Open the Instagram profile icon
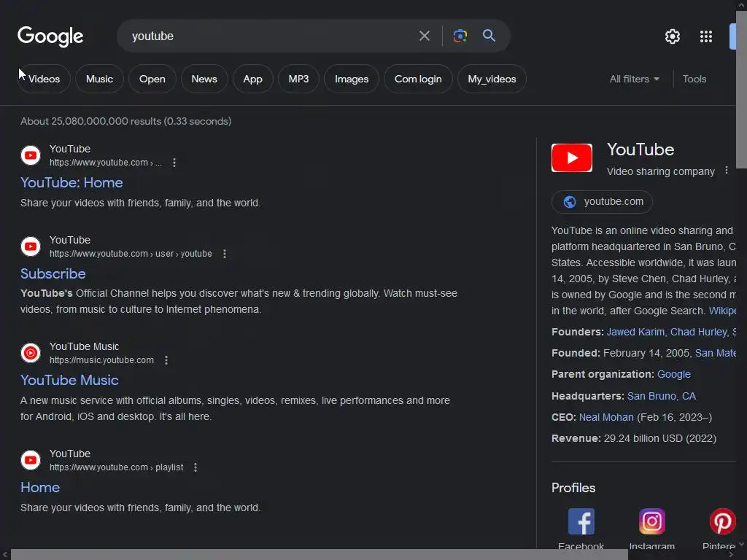This screenshot has width=747, height=560. [x=651, y=521]
